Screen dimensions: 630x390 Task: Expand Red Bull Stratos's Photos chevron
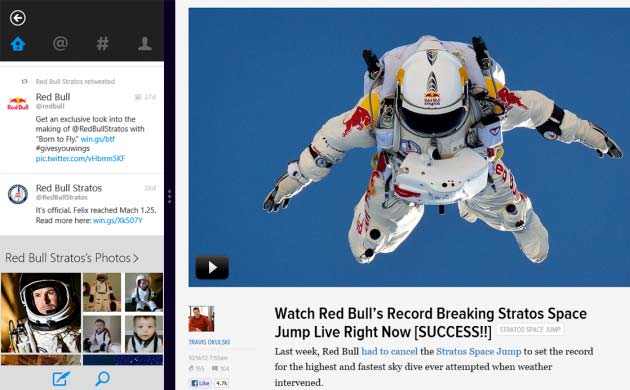tap(136, 258)
